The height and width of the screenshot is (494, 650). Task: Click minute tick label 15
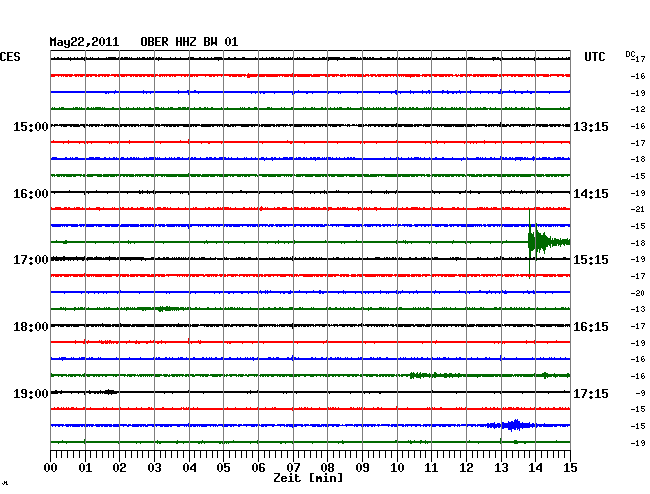click(x=570, y=468)
